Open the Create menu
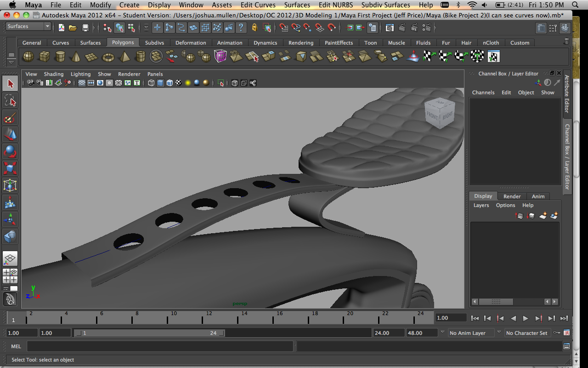The height and width of the screenshot is (368, 588). pyautogui.click(x=129, y=5)
